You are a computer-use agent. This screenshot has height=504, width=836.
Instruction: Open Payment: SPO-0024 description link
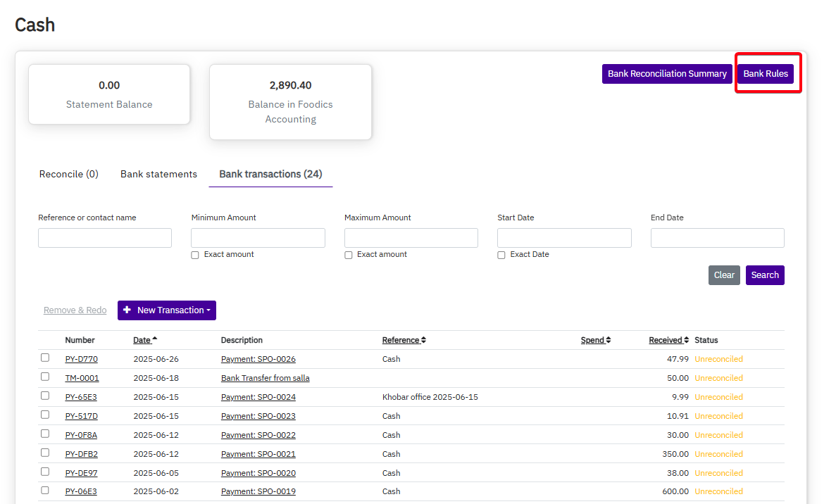[x=258, y=397]
